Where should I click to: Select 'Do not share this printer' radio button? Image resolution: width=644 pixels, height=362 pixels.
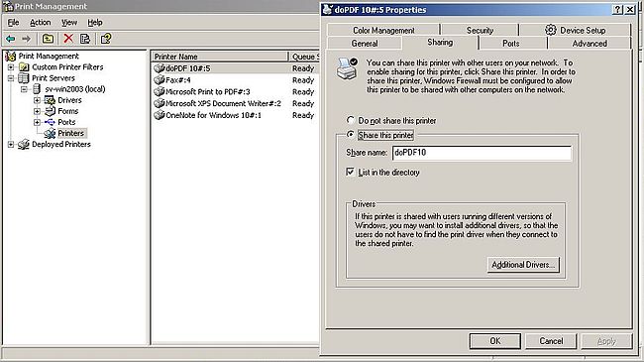351,120
